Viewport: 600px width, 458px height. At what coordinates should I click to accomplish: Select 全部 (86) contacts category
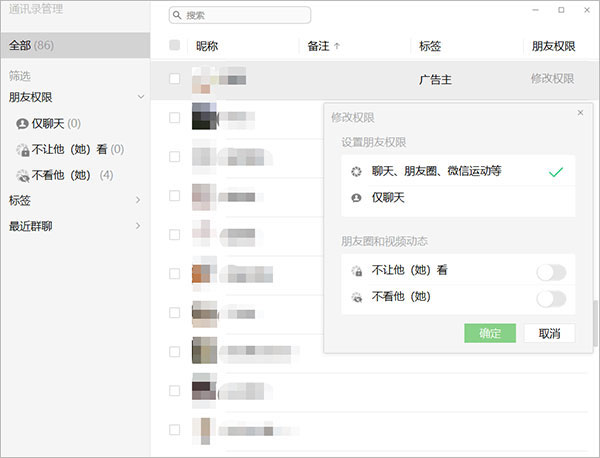(32, 45)
